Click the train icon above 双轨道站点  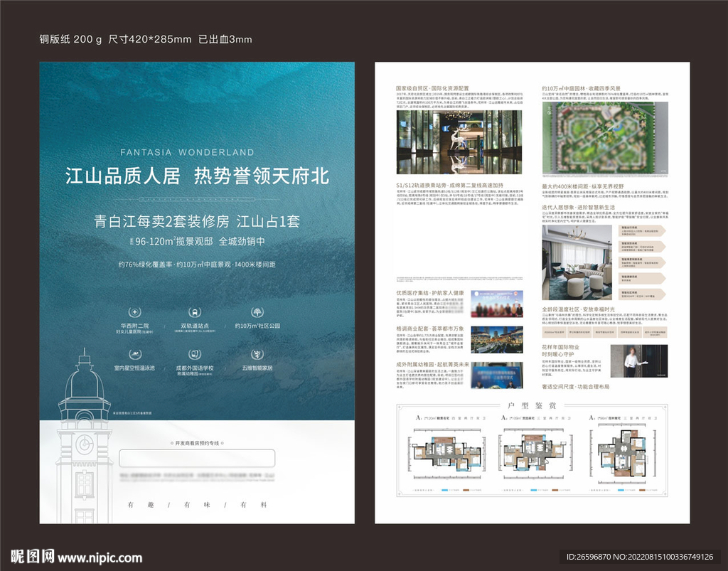[x=195, y=312]
